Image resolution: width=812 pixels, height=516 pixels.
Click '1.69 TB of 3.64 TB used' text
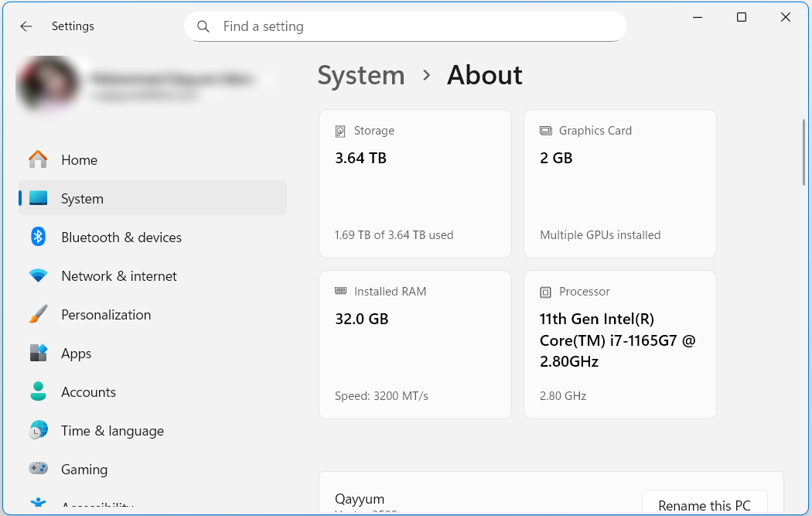394,234
